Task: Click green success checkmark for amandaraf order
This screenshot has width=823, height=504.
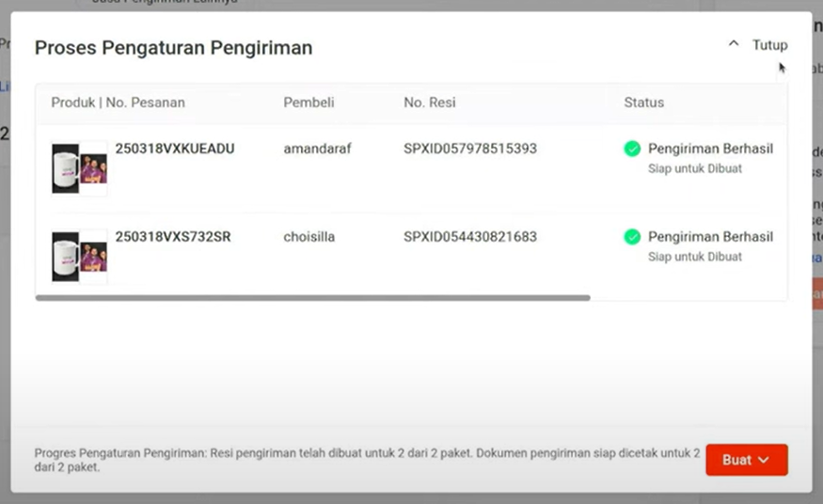Action: (632, 149)
